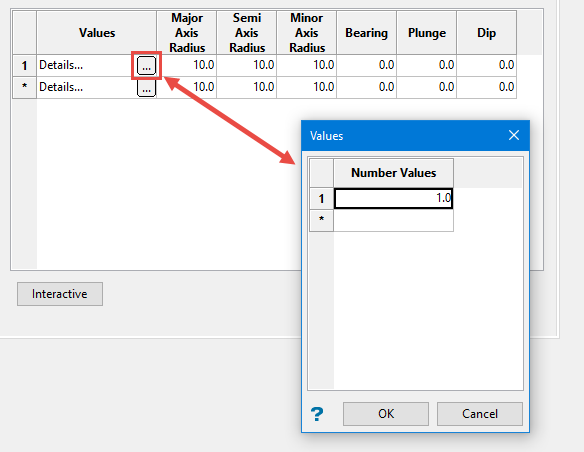Open the Interactive button
Viewport: 584px width, 452px height.
pos(60,294)
